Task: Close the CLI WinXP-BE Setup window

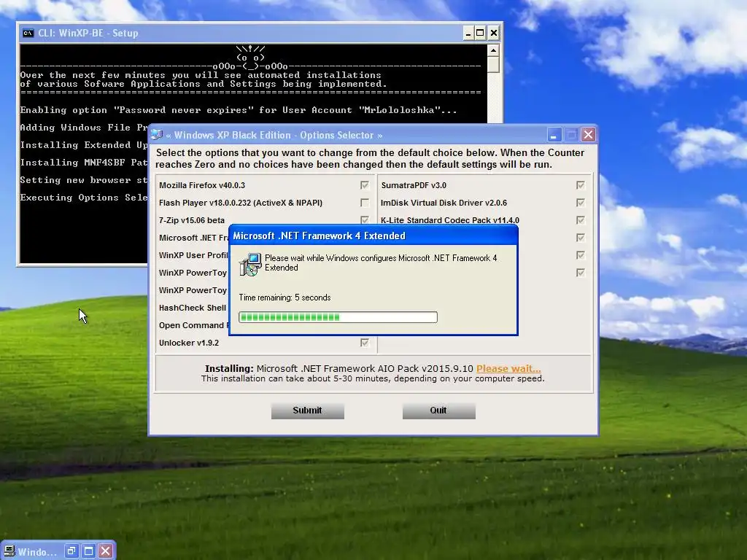Action: point(494,33)
